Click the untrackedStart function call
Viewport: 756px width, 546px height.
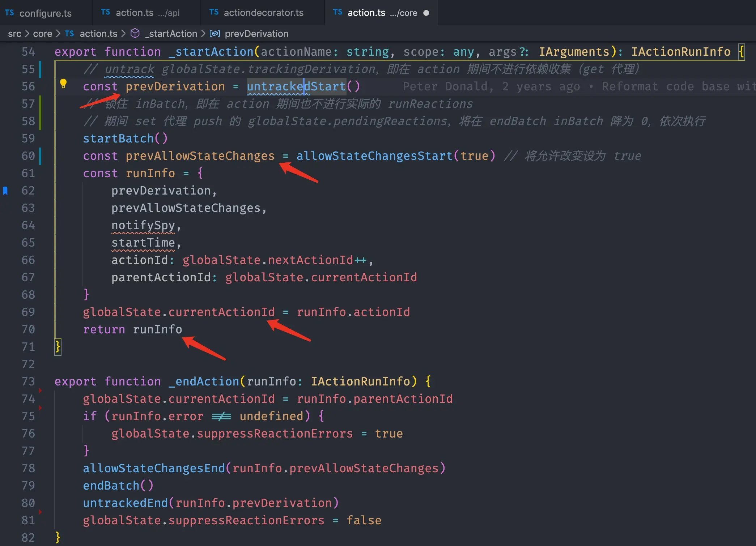pyautogui.click(x=296, y=86)
